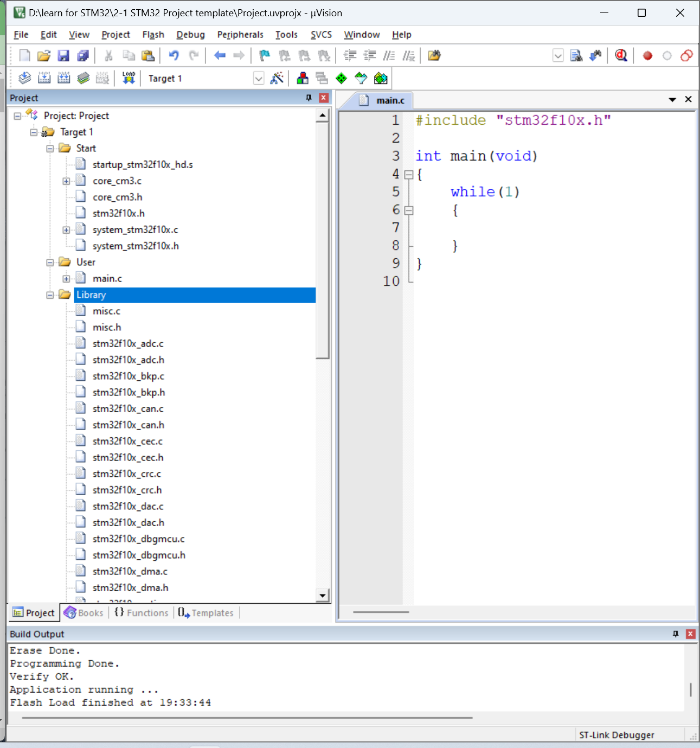
Task: Click the project tree scroll-up arrow
Action: point(323,115)
